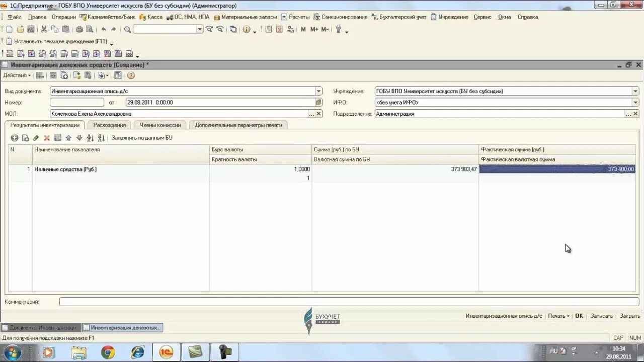
Task: Click the Cut scissors icon
Action: tap(44, 30)
